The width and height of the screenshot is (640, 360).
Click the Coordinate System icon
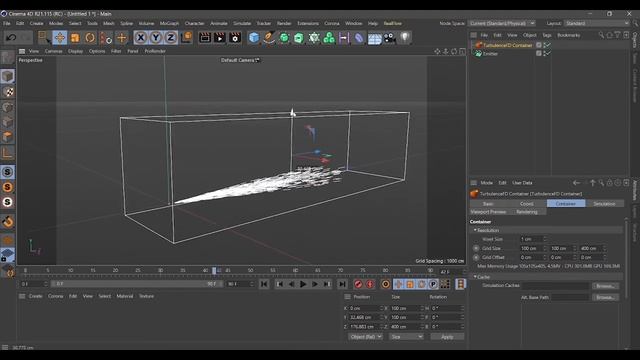pos(186,38)
